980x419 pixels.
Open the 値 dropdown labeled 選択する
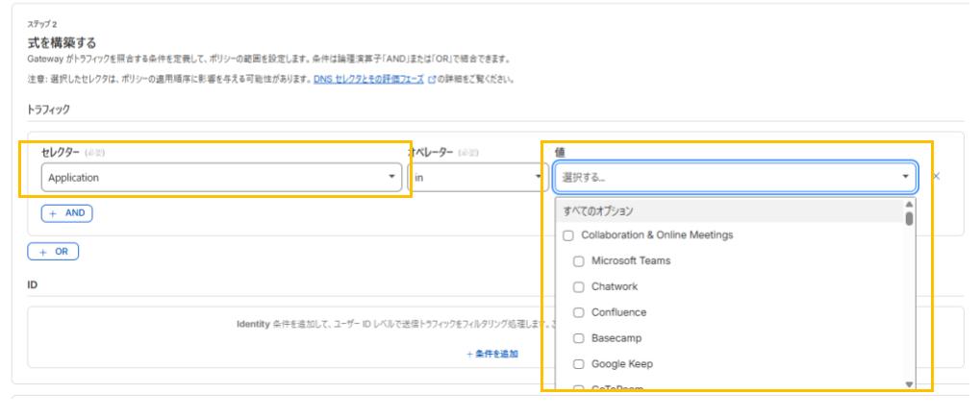[735, 177]
